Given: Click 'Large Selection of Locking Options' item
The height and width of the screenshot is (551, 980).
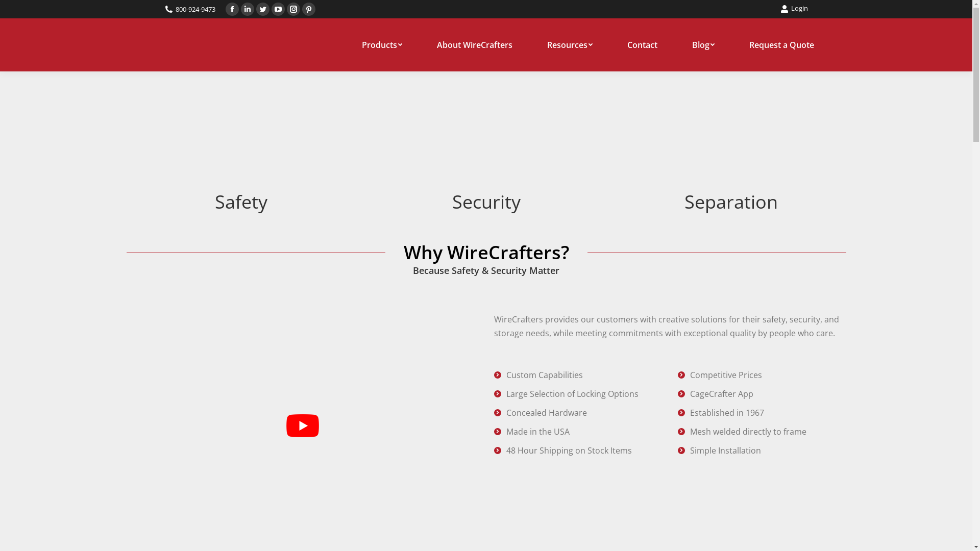Looking at the screenshot, I should (x=572, y=394).
